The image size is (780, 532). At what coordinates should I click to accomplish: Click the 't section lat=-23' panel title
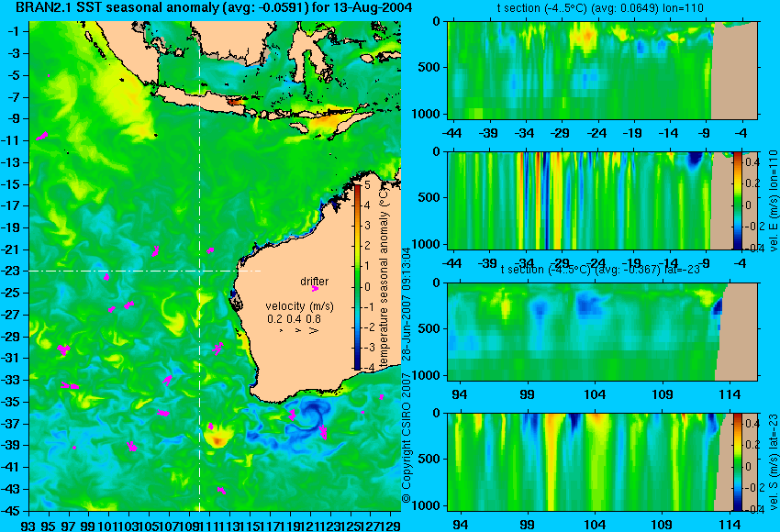click(x=600, y=270)
